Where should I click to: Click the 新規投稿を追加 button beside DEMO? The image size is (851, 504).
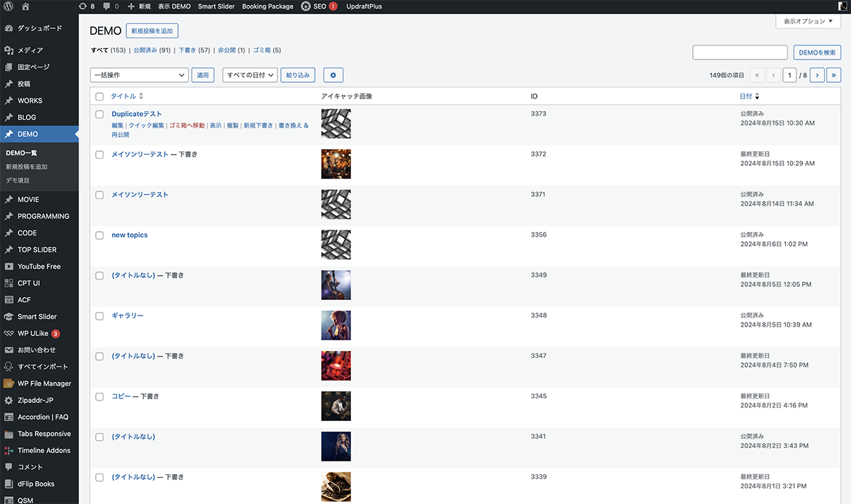click(x=152, y=30)
